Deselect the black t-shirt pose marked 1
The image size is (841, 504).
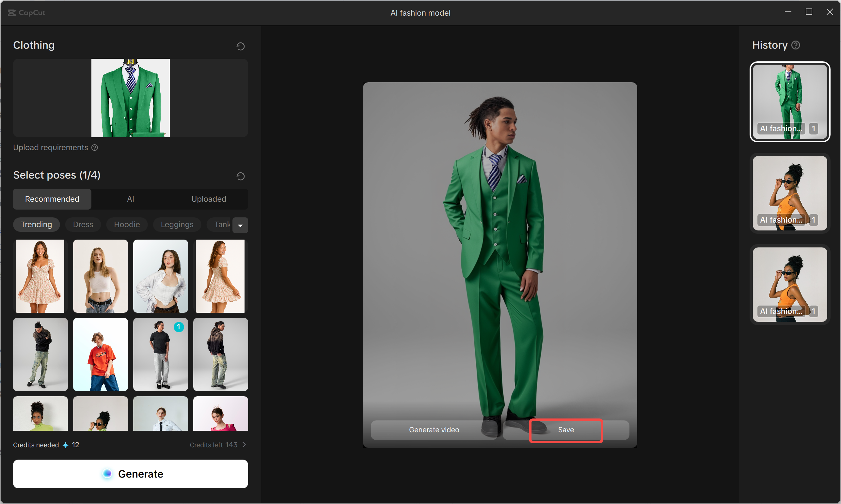point(160,354)
